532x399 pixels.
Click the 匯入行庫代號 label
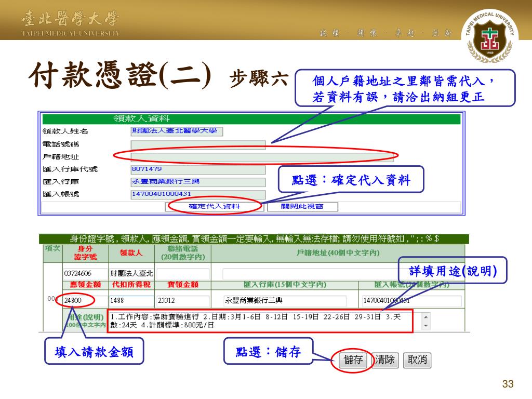(x=70, y=169)
